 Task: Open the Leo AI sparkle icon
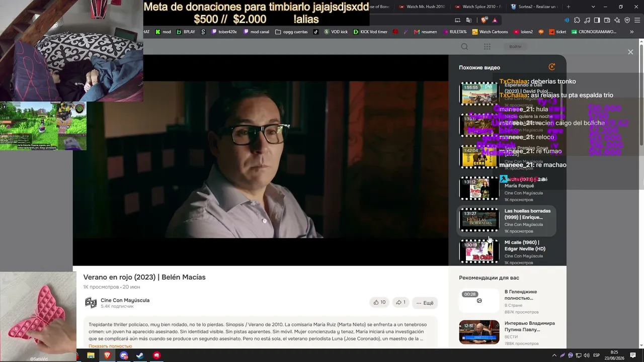coord(617,20)
